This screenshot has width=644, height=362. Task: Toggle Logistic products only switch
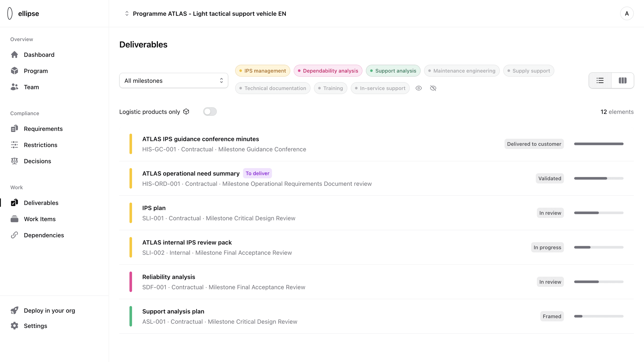tap(210, 112)
